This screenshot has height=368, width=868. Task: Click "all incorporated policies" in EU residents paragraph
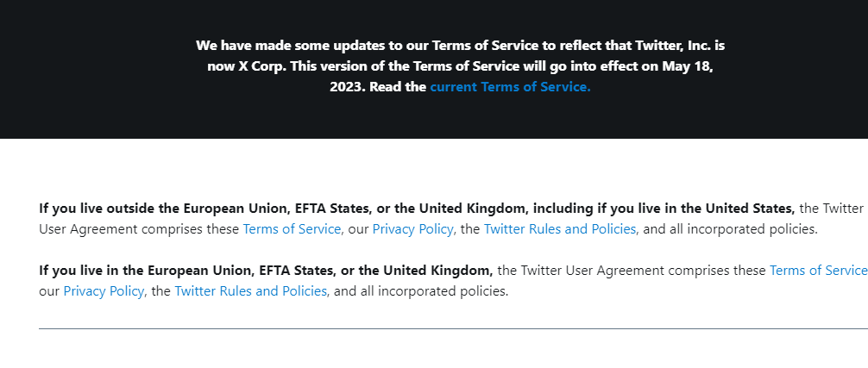click(x=433, y=290)
